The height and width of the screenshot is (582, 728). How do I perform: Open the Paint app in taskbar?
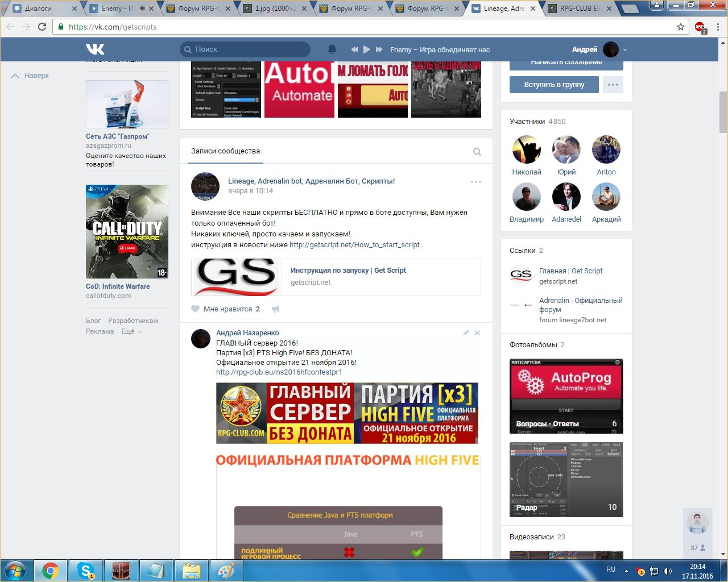coord(227,570)
